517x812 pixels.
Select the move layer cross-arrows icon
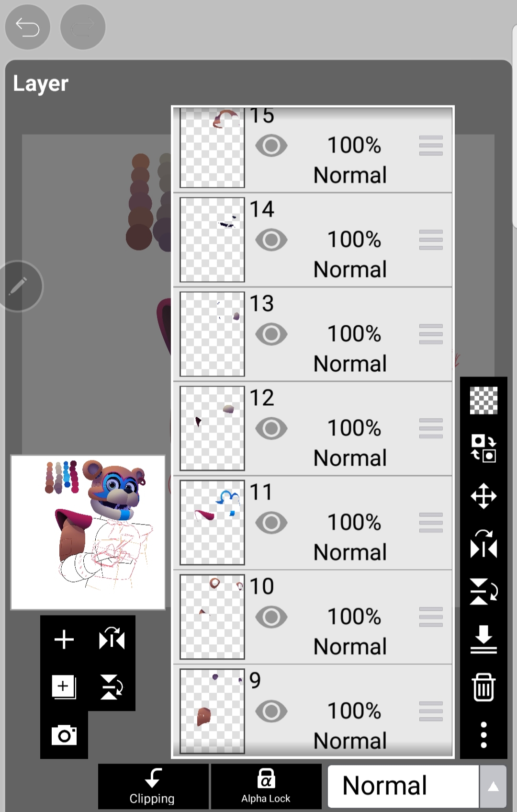coord(483,496)
